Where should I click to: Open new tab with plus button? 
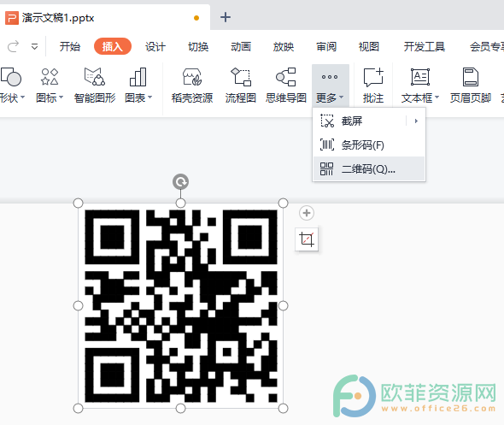click(226, 17)
